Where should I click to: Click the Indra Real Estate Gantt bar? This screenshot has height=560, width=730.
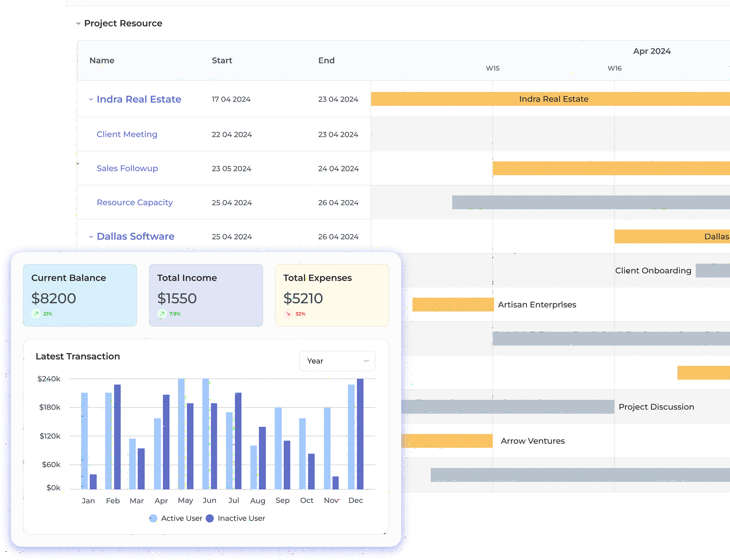pyautogui.click(x=553, y=99)
